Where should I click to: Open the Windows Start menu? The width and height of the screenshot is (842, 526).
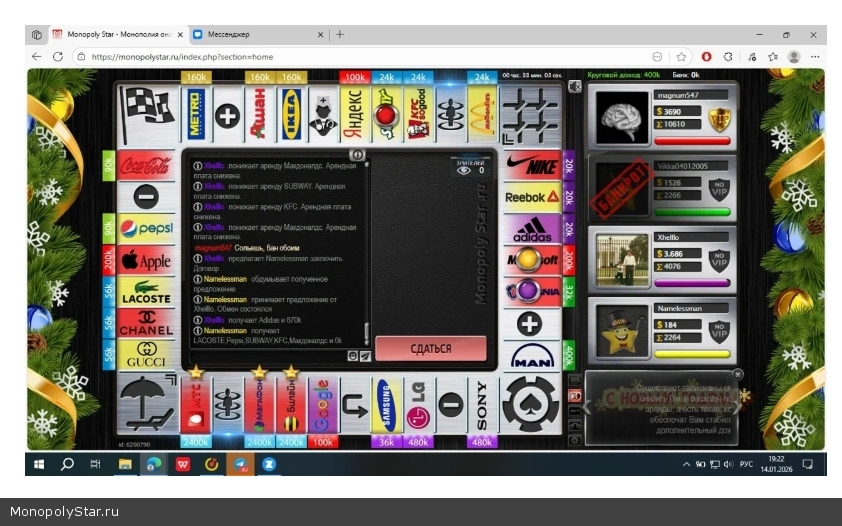tap(39, 464)
